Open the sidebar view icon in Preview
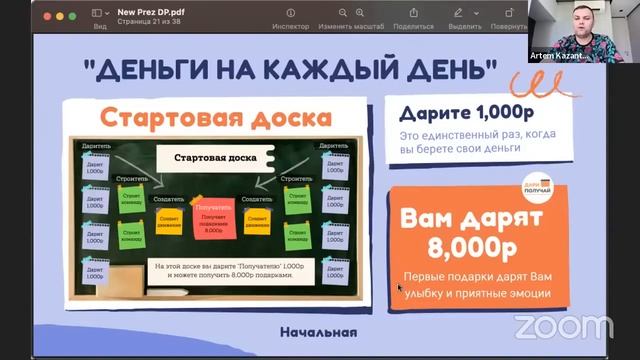640x360 pixels. [97, 13]
